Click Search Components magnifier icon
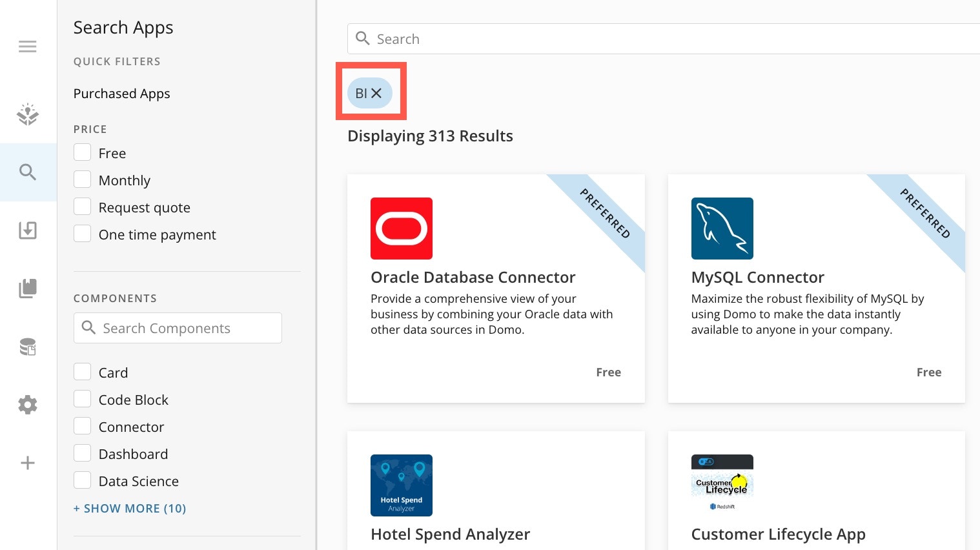Screen dimensions: 980x550 [89, 328]
